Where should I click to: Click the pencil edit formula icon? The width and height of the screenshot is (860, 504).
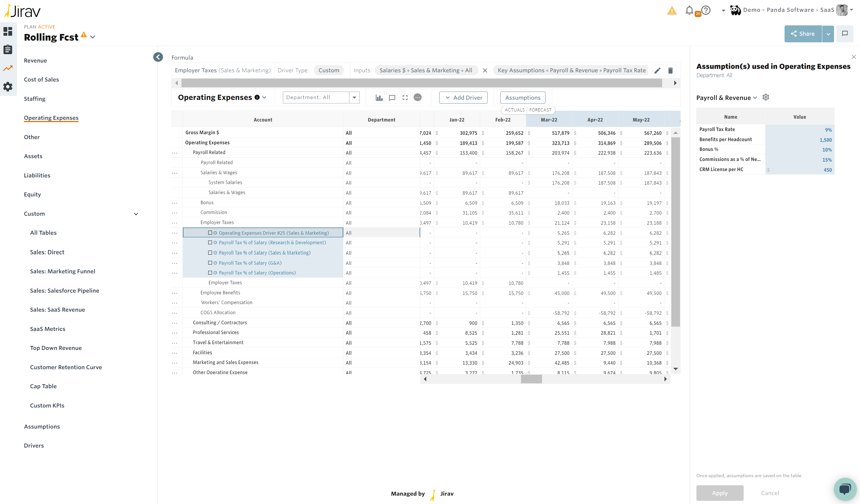[657, 70]
